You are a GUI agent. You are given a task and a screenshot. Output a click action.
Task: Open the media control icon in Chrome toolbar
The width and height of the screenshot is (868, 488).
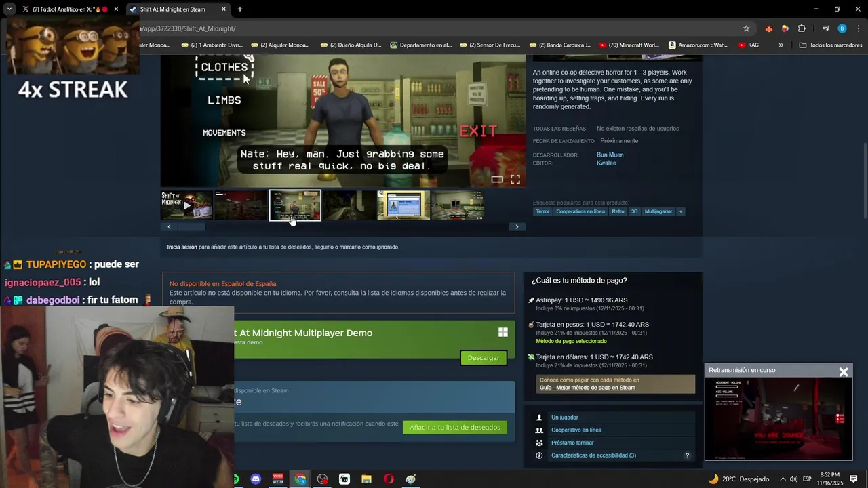point(825,28)
